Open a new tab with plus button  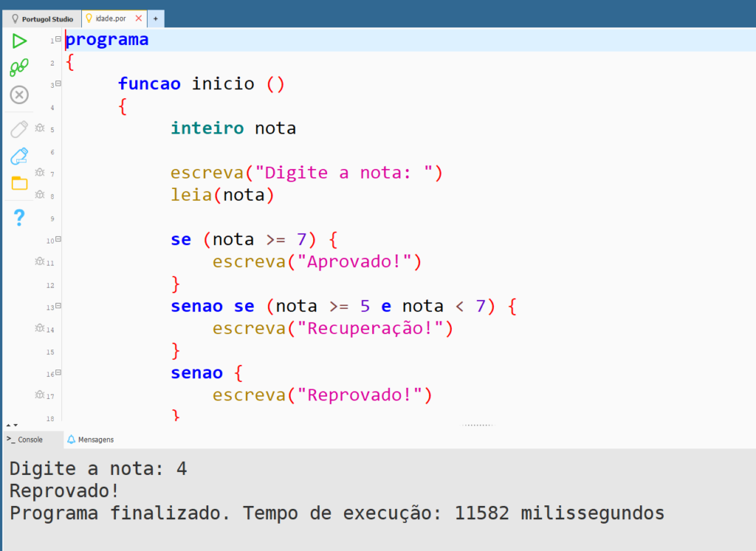tap(155, 18)
